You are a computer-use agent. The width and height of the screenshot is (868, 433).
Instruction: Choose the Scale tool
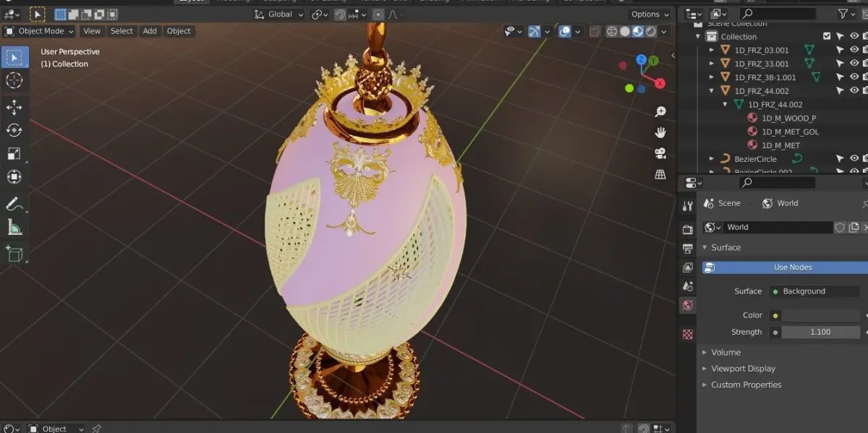coord(14,154)
